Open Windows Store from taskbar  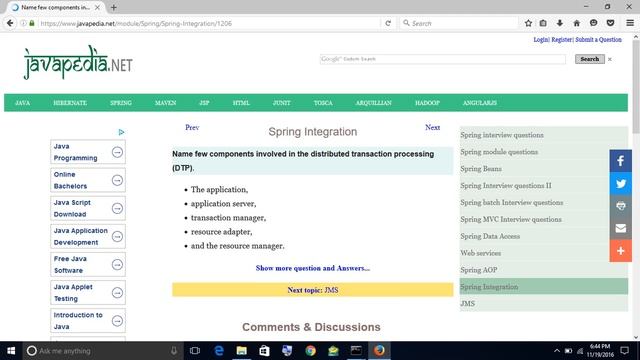(264, 351)
